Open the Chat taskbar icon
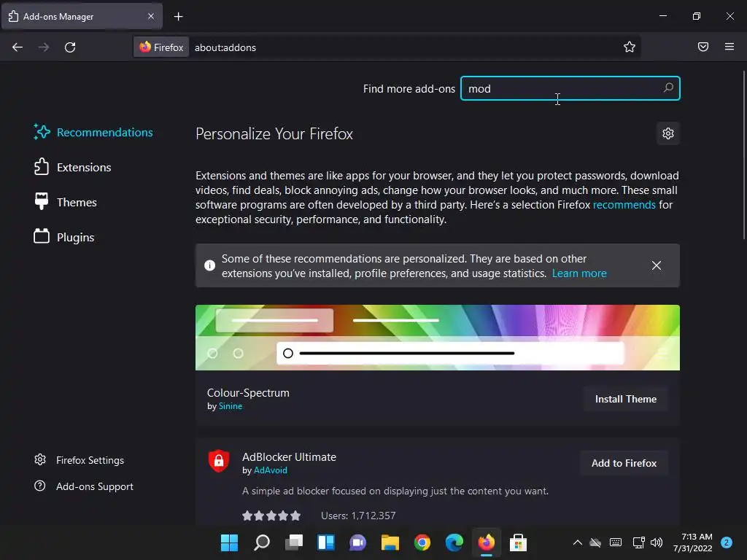The width and height of the screenshot is (747, 560). [x=357, y=542]
